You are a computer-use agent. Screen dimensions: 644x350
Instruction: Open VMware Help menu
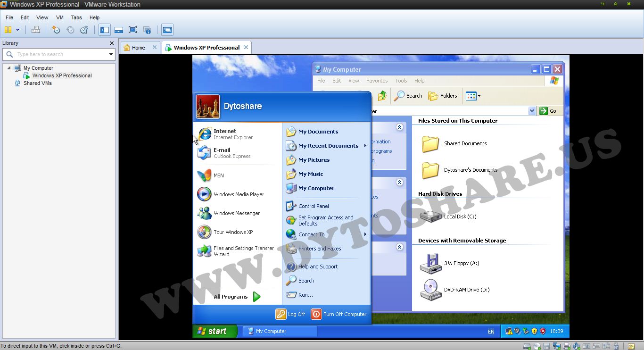click(95, 17)
